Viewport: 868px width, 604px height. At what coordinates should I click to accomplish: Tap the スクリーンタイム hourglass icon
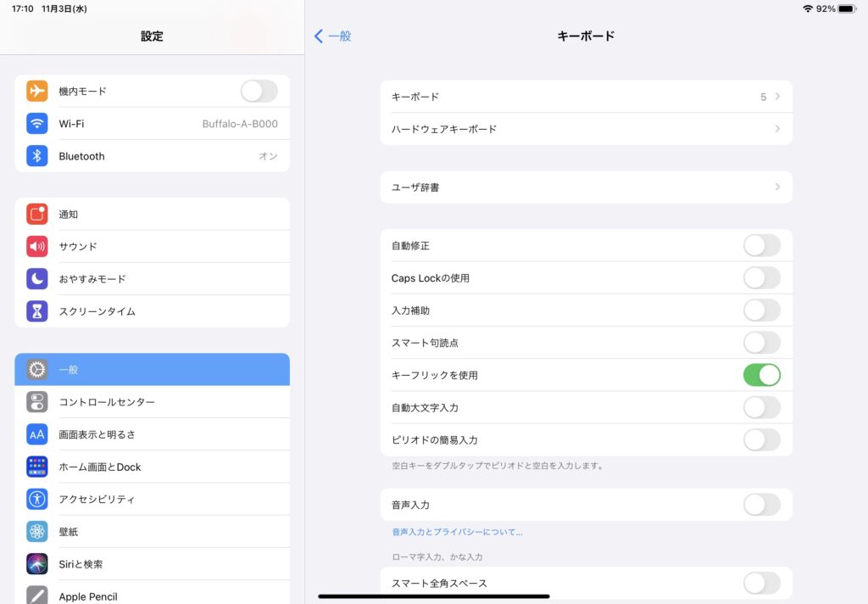(x=36, y=311)
